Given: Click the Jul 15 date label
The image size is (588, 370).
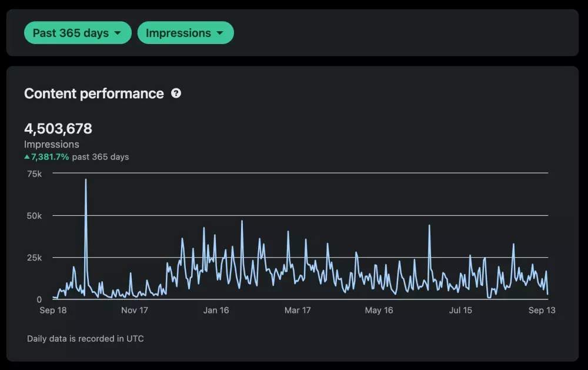Looking at the screenshot, I should click(460, 311).
